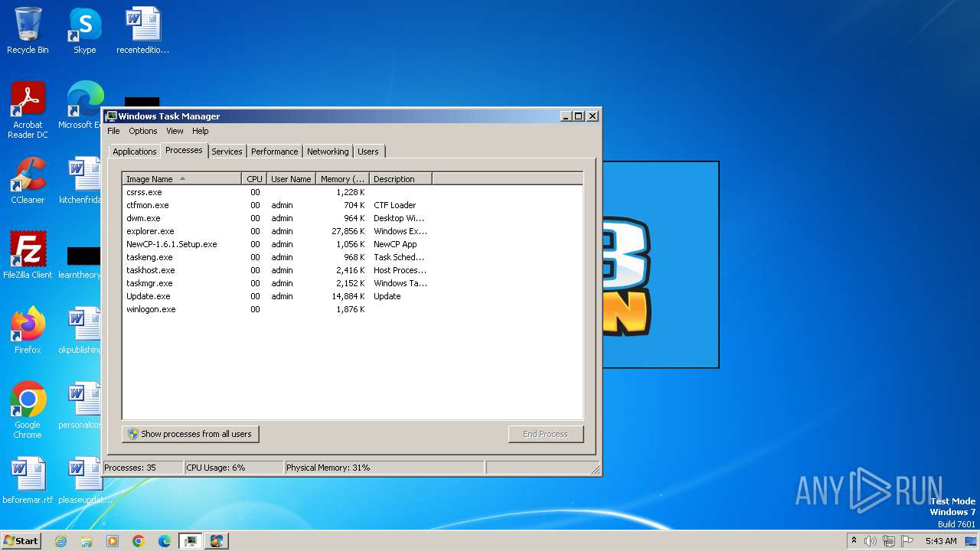Click the network tray icon
The width and height of the screenshot is (980, 551).
click(889, 541)
